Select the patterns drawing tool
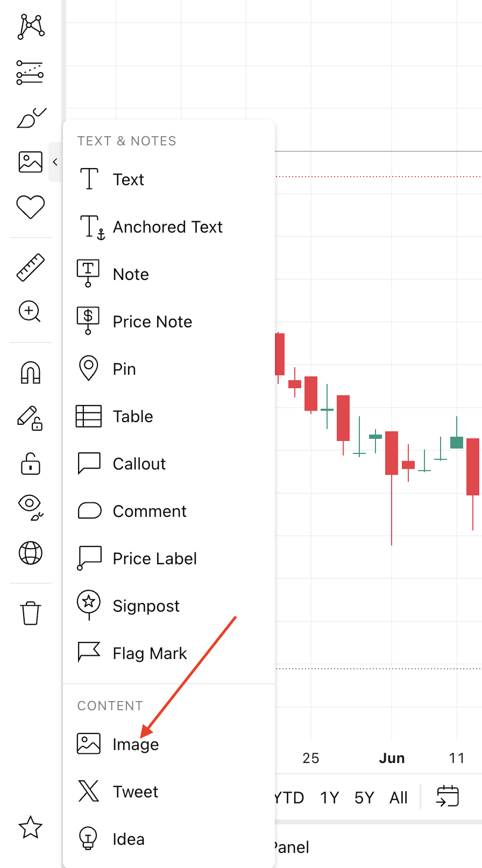 point(31,26)
